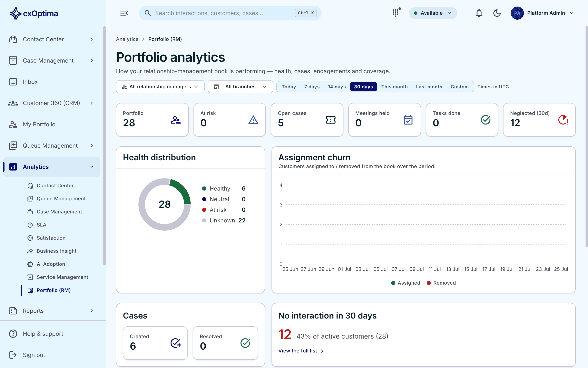Open notifications bell
The width and height of the screenshot is (588, 368).
coord(479,13)
